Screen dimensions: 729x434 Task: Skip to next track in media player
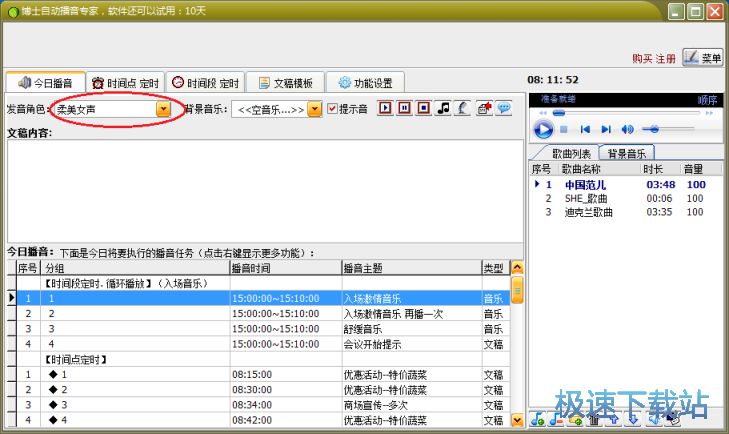point(606,129)
